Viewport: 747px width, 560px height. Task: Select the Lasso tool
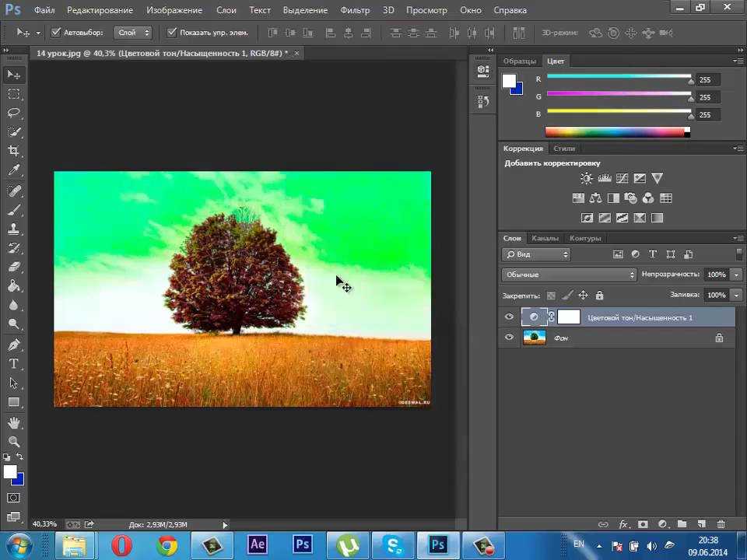coord(13,113)
